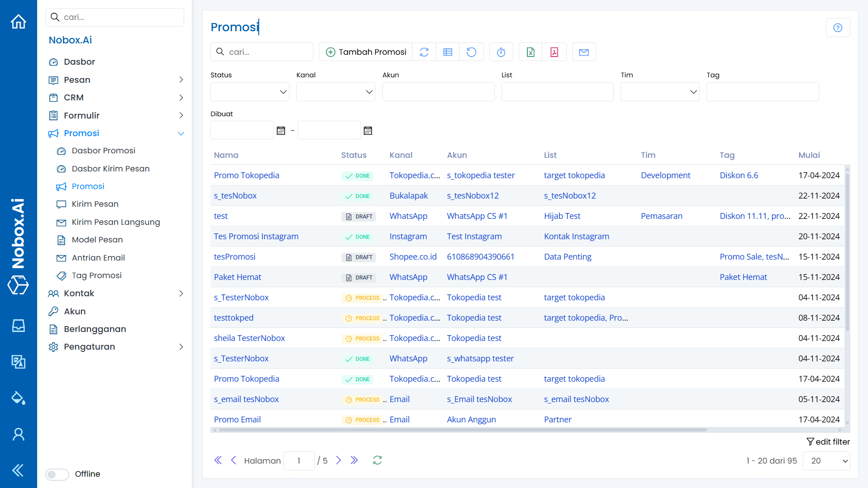868x488 pixels.
Task: Click the email envelope toolbar icon
Action: 583,52
